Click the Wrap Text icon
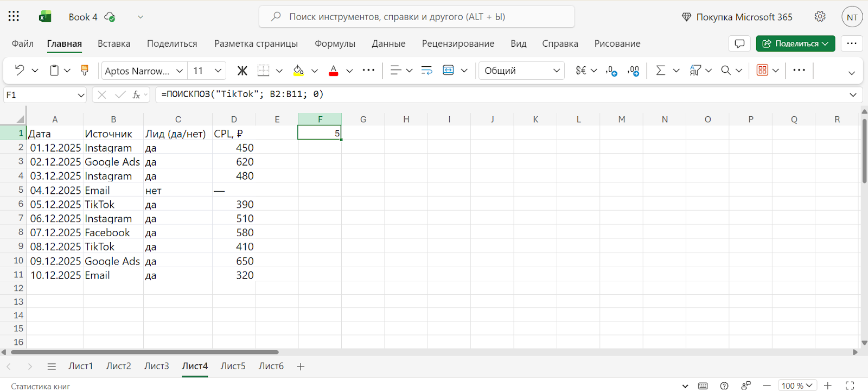Screen dimensions: 868x391 [427, 70]
